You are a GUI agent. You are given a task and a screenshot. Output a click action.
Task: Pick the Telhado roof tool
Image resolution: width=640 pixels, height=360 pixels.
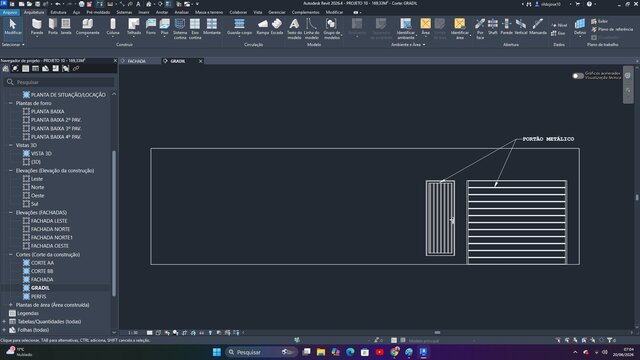click(x=133, y=27)
